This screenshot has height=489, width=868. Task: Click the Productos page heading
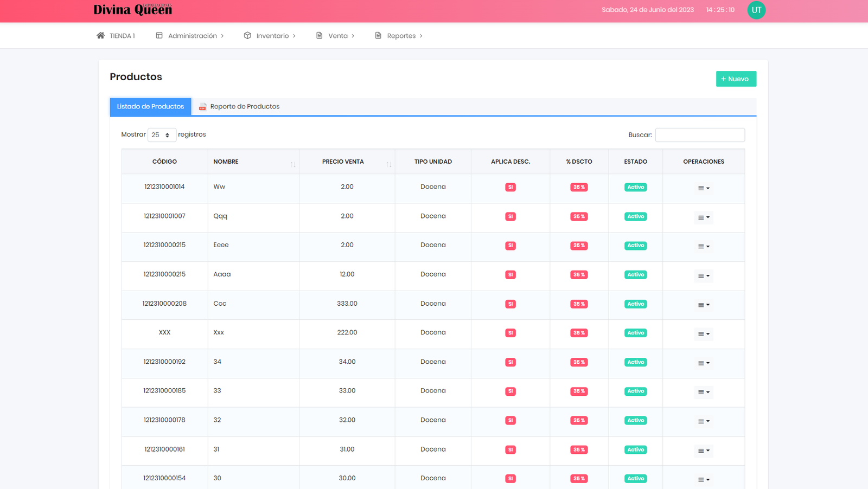[x=136, y=77]
